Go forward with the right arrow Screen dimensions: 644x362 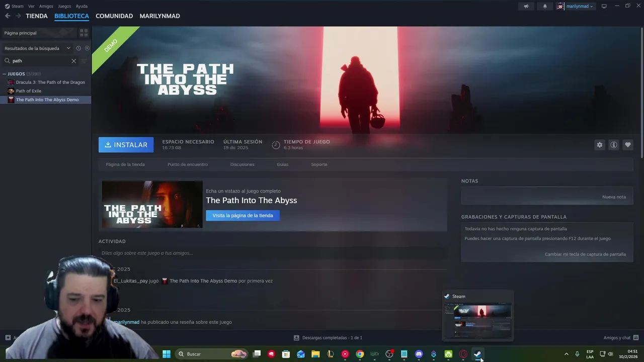point(18,16)
